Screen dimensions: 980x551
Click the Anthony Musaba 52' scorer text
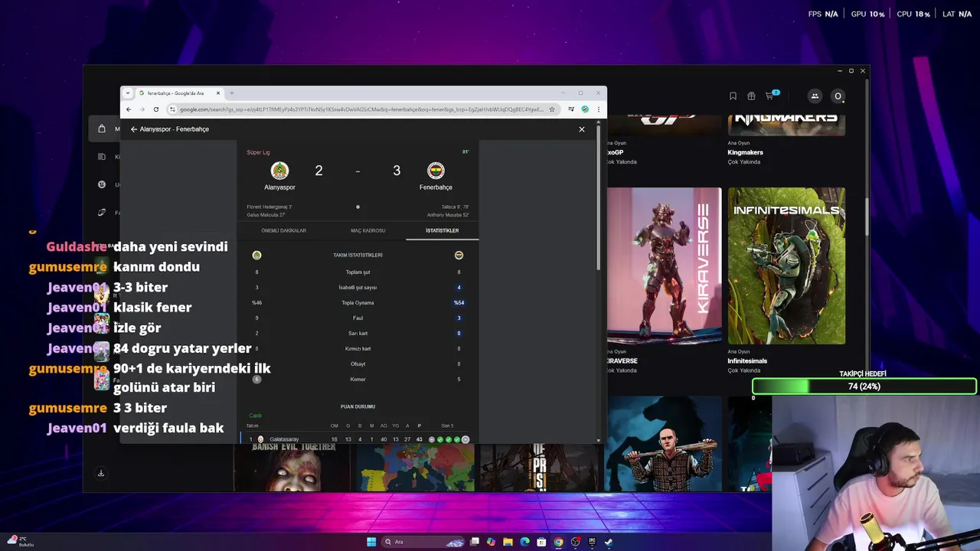point(448,215)
